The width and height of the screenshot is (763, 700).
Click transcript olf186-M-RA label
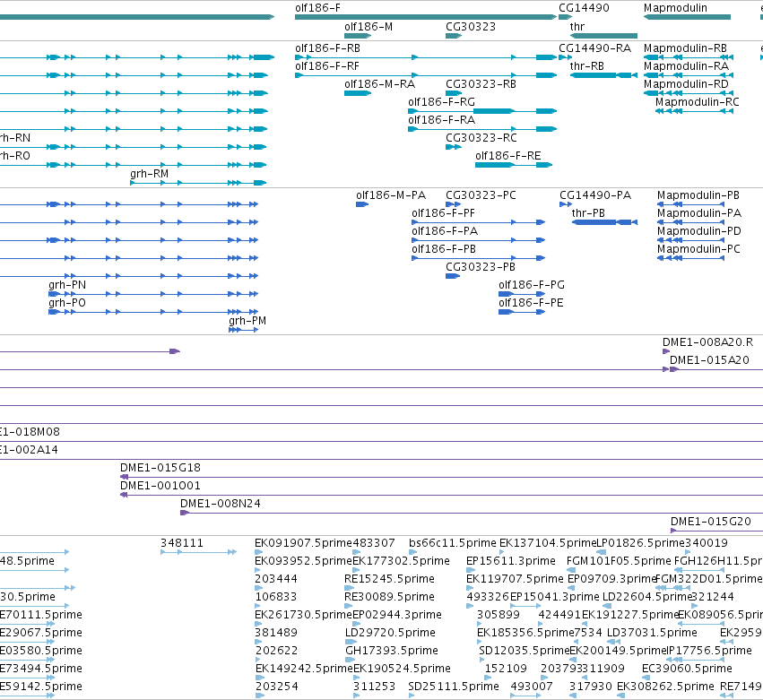[379, 84]
